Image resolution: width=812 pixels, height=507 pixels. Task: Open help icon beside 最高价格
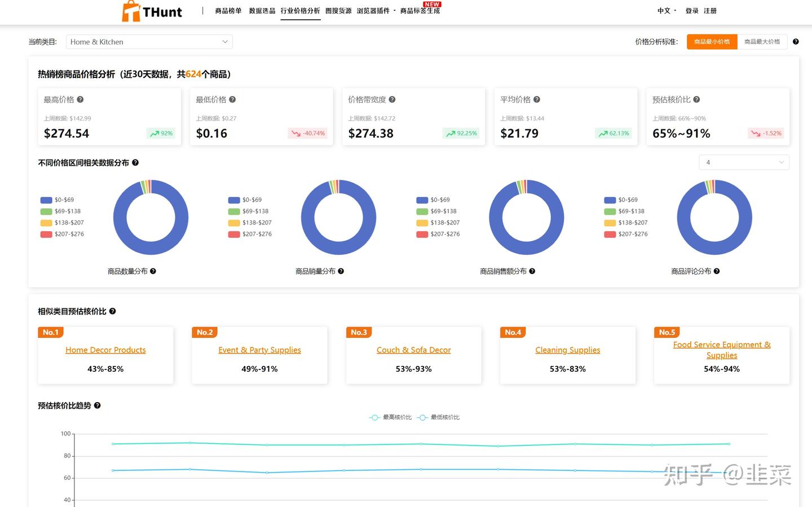[80, 99]
